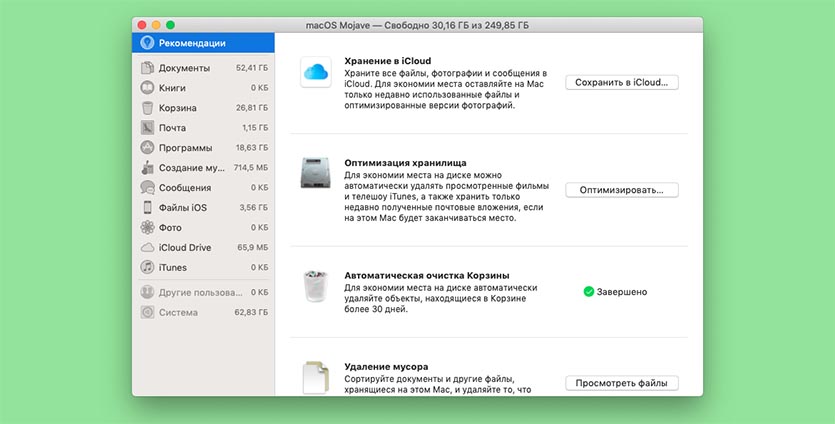
Task: Click the 62,83 ГБ size value
Action: point(251,313)
